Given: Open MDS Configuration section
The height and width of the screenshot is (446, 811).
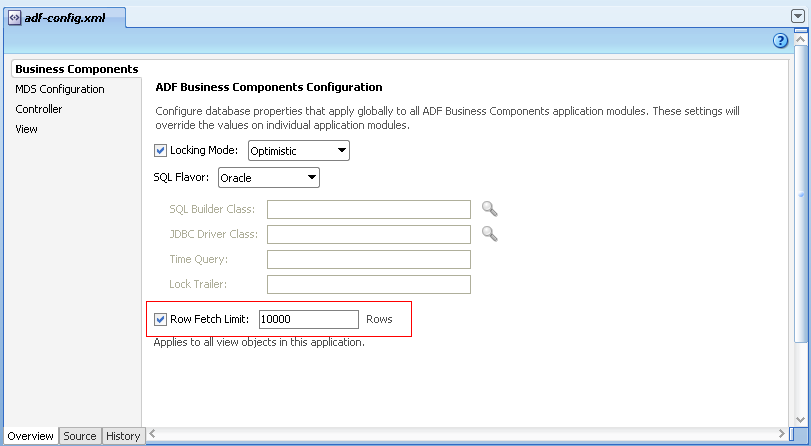Looking at the screenshot, I should (59, 89).
